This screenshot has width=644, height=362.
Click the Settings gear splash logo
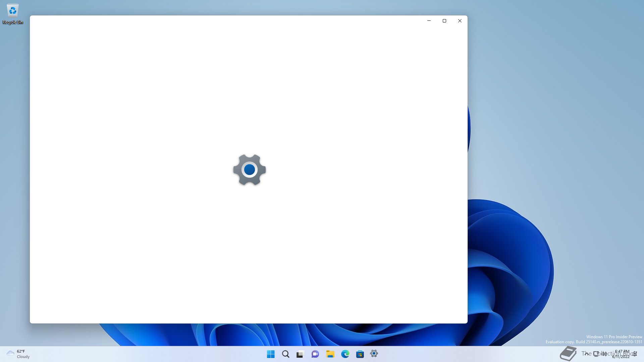[250, 170]
